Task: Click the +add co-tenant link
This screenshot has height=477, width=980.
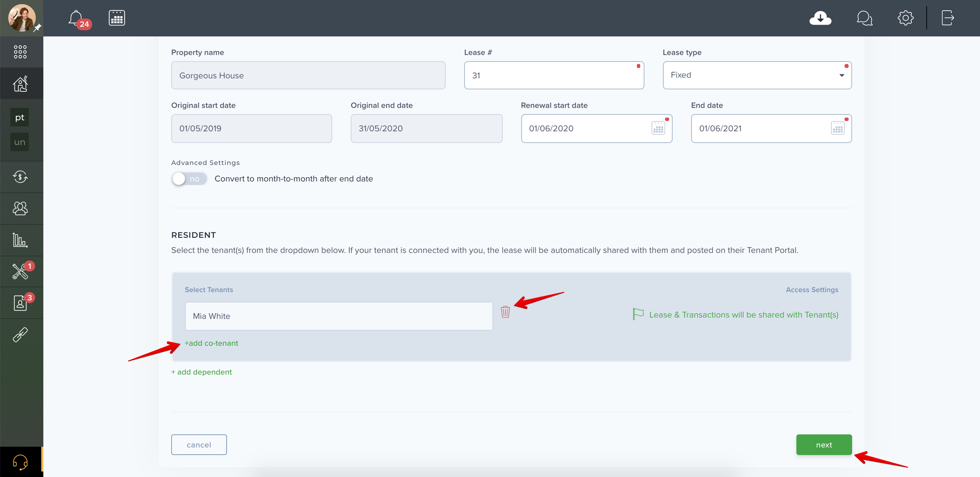Action: pyautogui.click(x=211, y=343)
